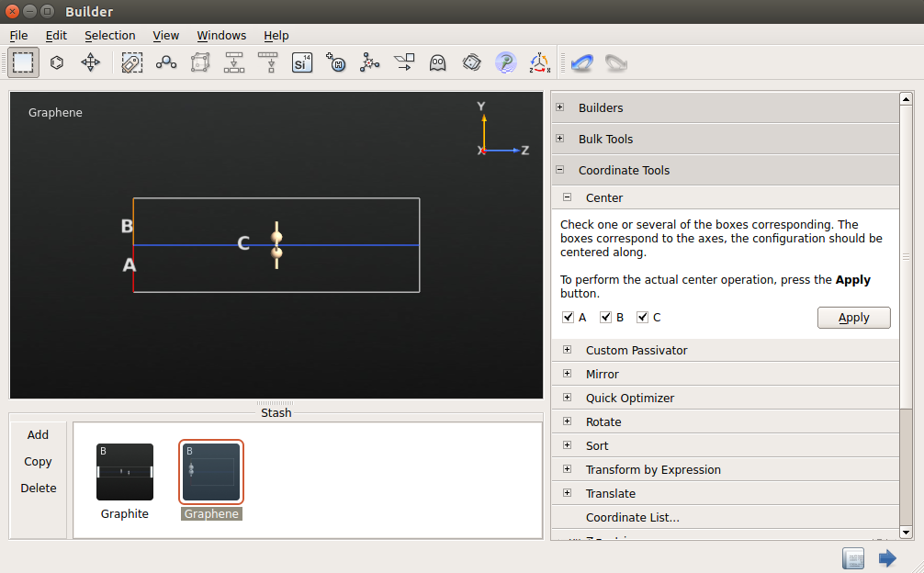Open the View menu
The width and height of the screenshot is (924, 573).
[166, 35]
